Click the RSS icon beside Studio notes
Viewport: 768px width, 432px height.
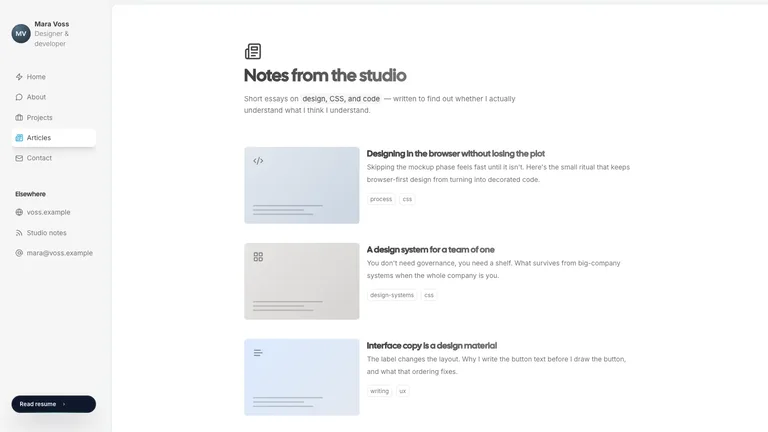click(19, 233)
